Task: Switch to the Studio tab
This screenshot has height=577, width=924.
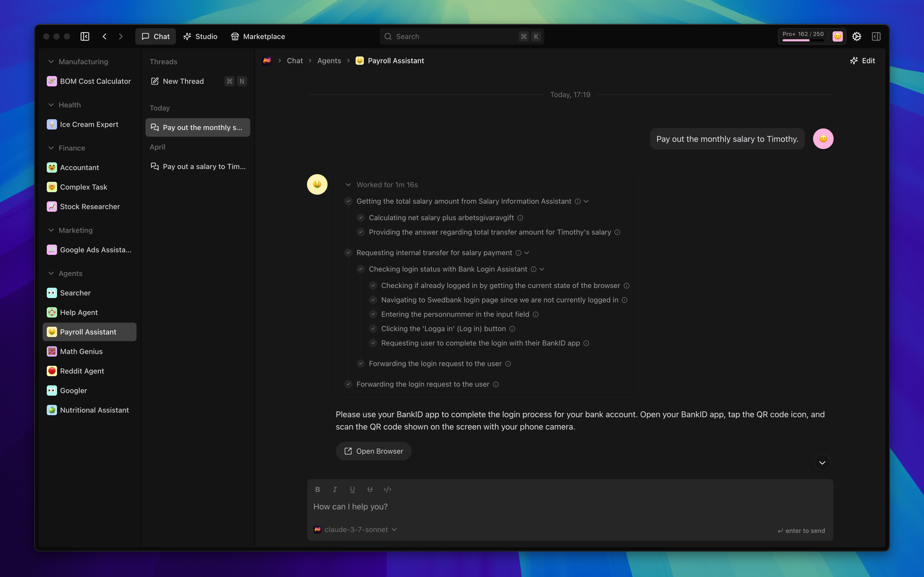Action: (x=200, y=36)
